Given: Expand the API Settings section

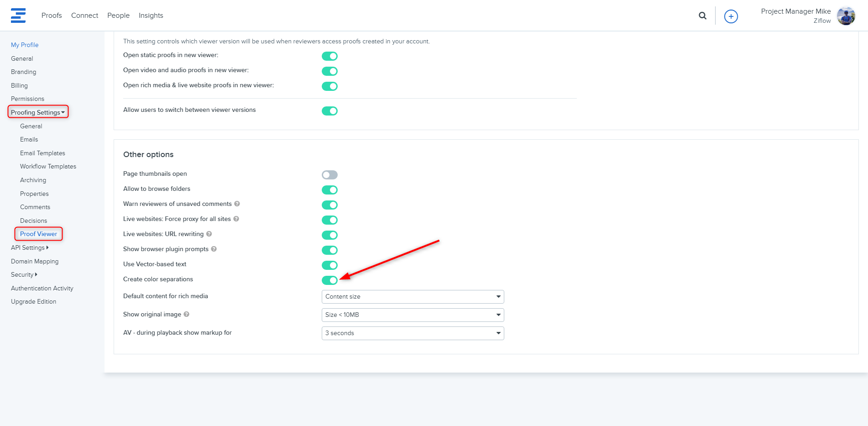Looking at the screenshot, I should (x=30, y=247).
